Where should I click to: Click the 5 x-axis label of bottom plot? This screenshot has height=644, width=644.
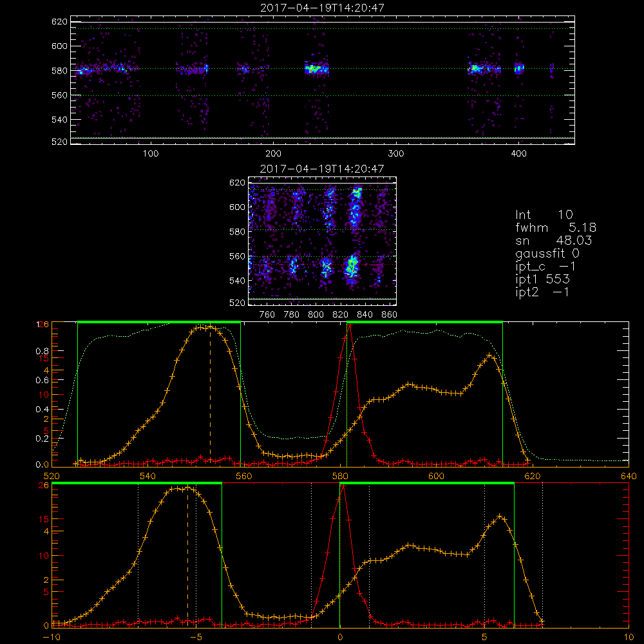coord(484,638)
